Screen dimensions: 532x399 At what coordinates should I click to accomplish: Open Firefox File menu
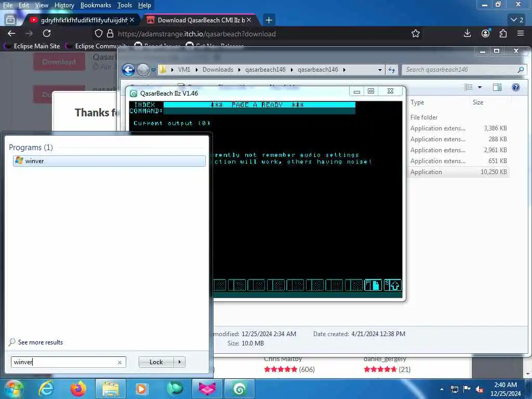point(8,5)
